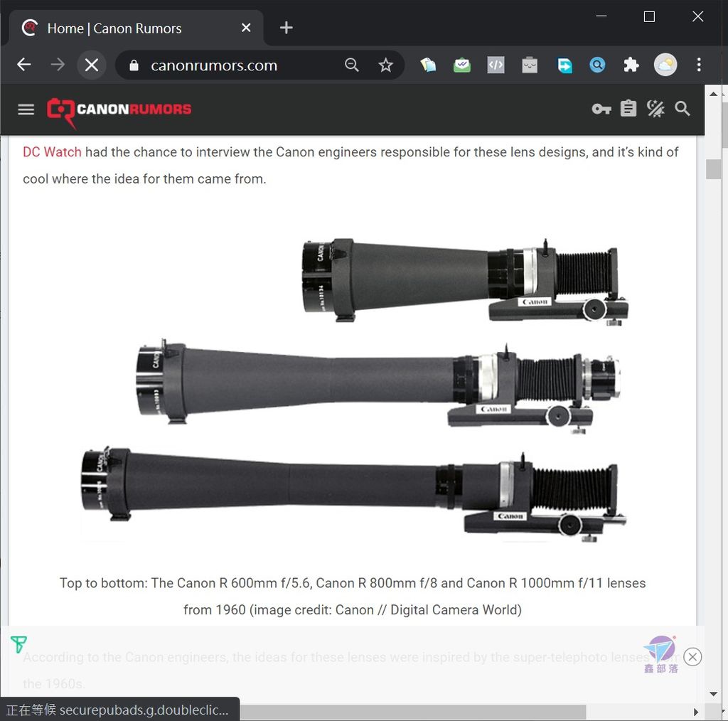Click the horizontal scroll-right arrow
Screen dimensions: 728x721
pos(695,712)
